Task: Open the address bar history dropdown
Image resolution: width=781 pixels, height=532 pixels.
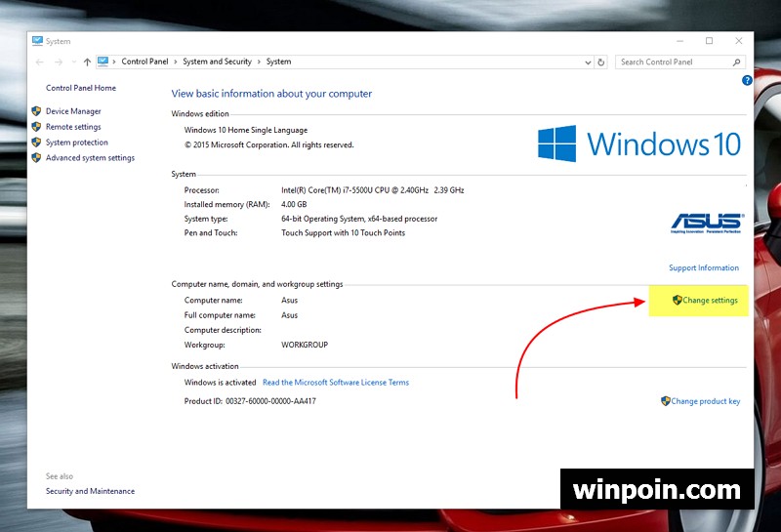Action: pos(588,62)
